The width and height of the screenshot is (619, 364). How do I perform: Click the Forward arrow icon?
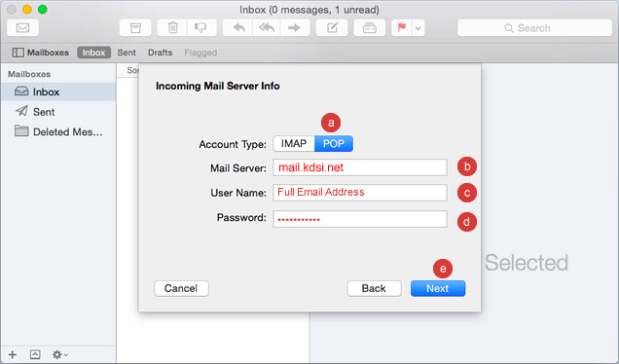coord(295,28)
